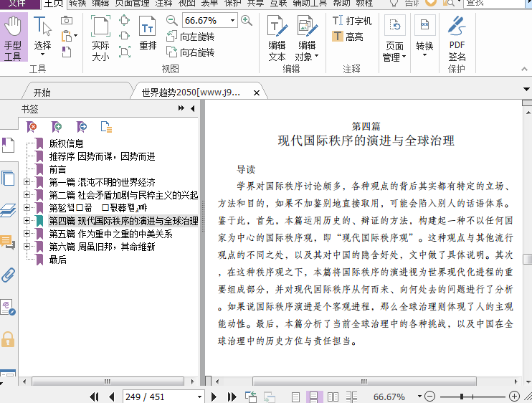Rotate the page left (向左旋转)
532x403 pixels.
190,37
